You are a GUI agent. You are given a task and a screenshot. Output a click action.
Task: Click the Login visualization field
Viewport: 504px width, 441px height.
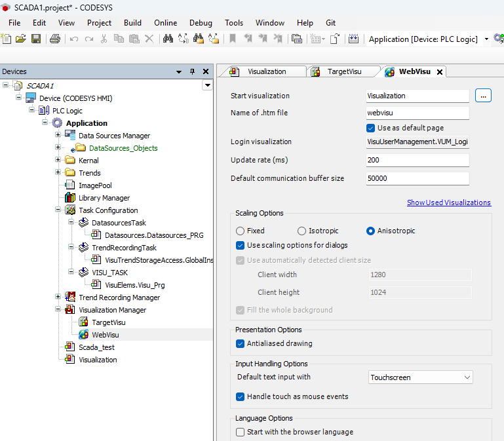coord(417,142)
